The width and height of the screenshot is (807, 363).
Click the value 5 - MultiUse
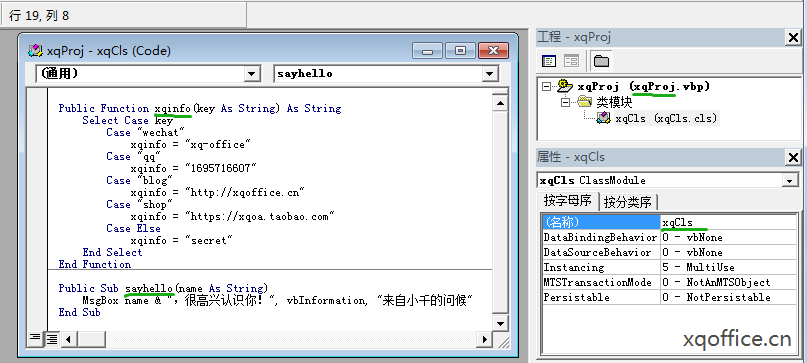pyautogui.click(x=698, y=267)
